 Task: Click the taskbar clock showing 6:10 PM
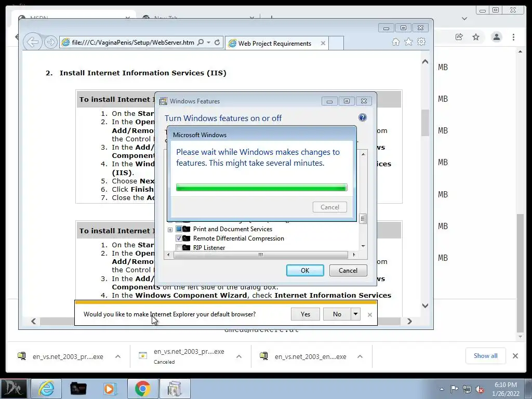coord(506,389)
